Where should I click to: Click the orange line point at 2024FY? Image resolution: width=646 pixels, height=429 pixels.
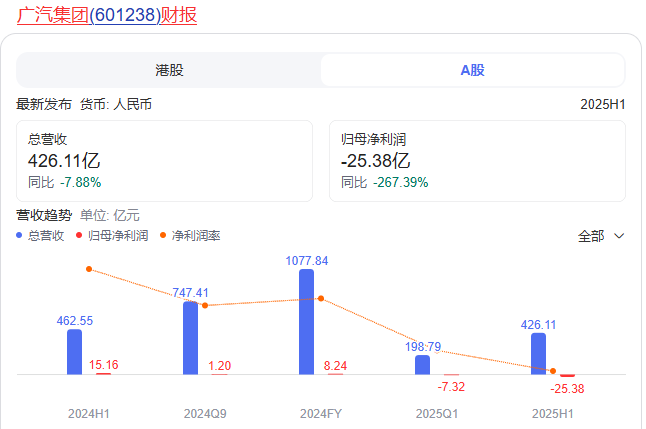click(321, 298)
